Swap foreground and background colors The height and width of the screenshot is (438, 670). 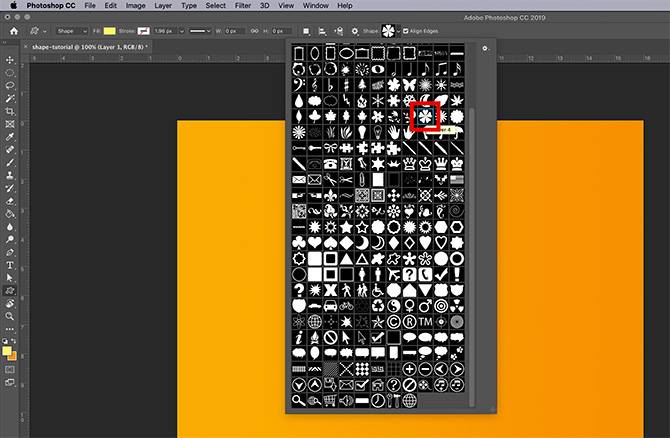click(x=14, y=341)
